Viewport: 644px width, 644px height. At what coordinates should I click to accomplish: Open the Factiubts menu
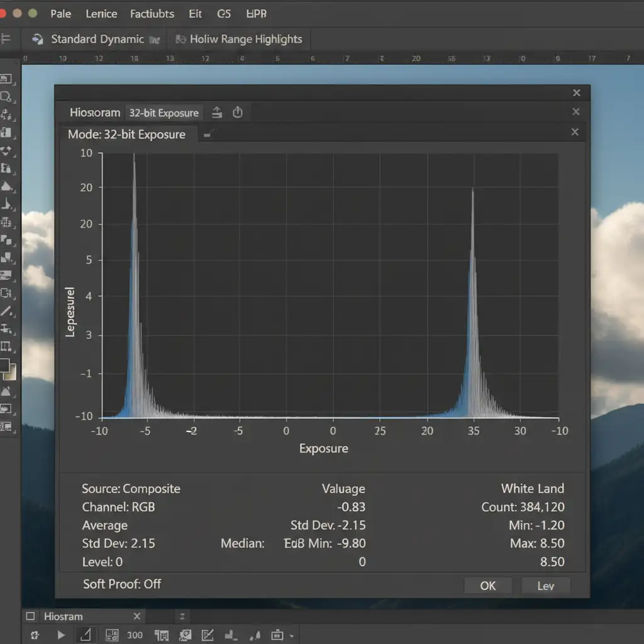(x=152, y=13)
